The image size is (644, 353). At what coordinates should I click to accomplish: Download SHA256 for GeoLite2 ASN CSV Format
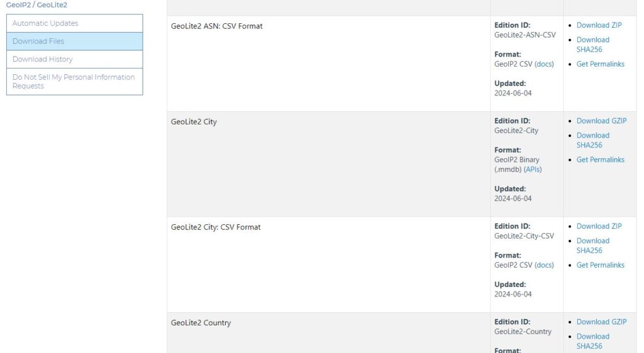click(x=592, y=45)
